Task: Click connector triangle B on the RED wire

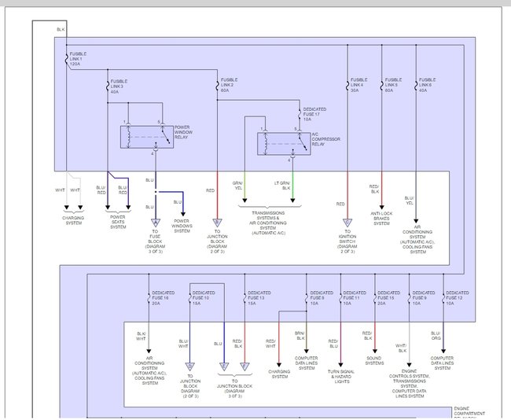Action: coord(217,223)
